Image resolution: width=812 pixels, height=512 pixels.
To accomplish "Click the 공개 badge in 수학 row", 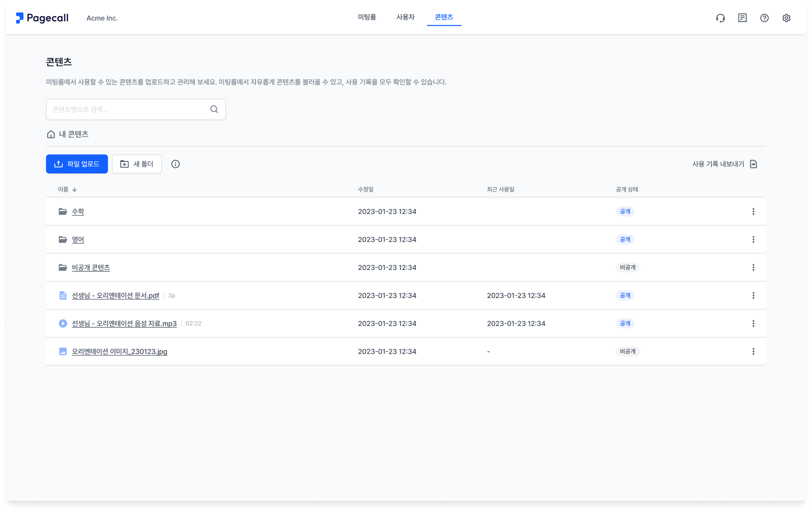I will click(625, 212).
